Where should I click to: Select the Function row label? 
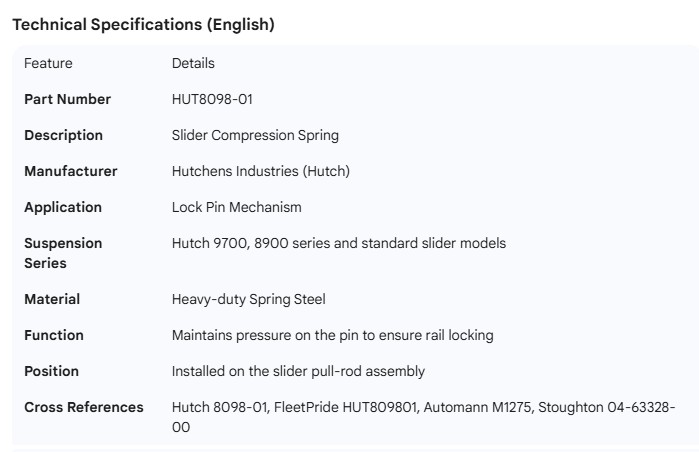coord(54,335)
